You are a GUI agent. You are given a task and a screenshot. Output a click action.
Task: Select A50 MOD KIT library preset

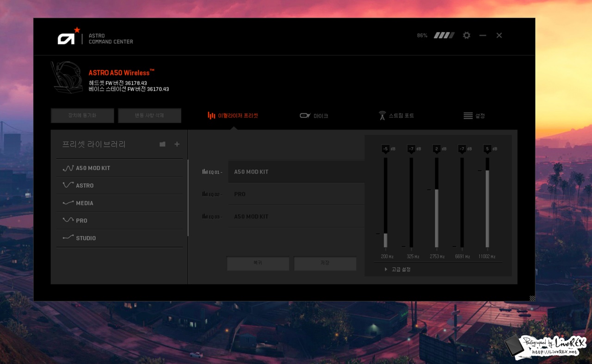tap(120, 168)
